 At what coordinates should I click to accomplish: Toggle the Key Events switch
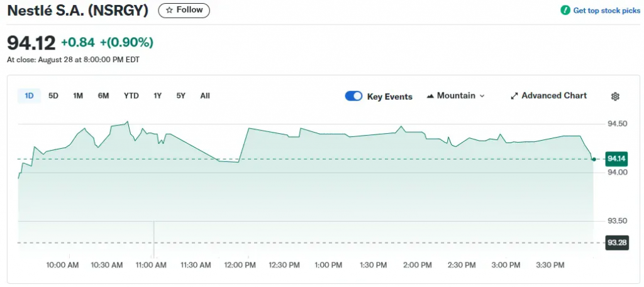click(x=353, y=96)
